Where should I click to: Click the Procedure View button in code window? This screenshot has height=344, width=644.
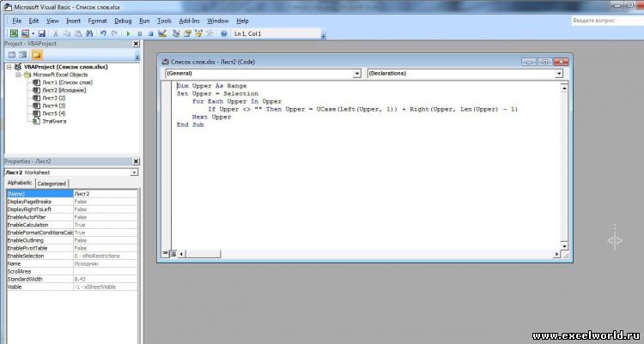tap(165, 254)
